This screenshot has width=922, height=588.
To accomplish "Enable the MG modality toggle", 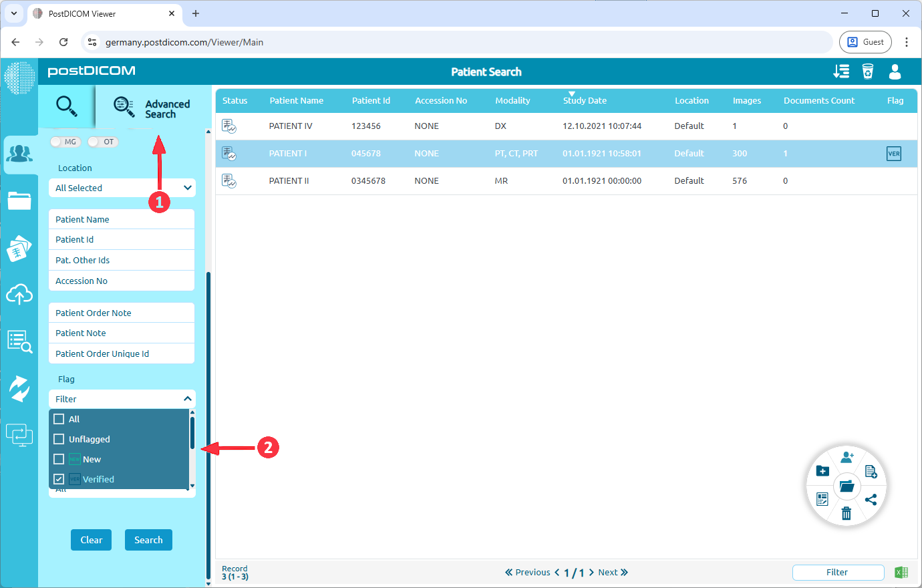I will point(65,142).
